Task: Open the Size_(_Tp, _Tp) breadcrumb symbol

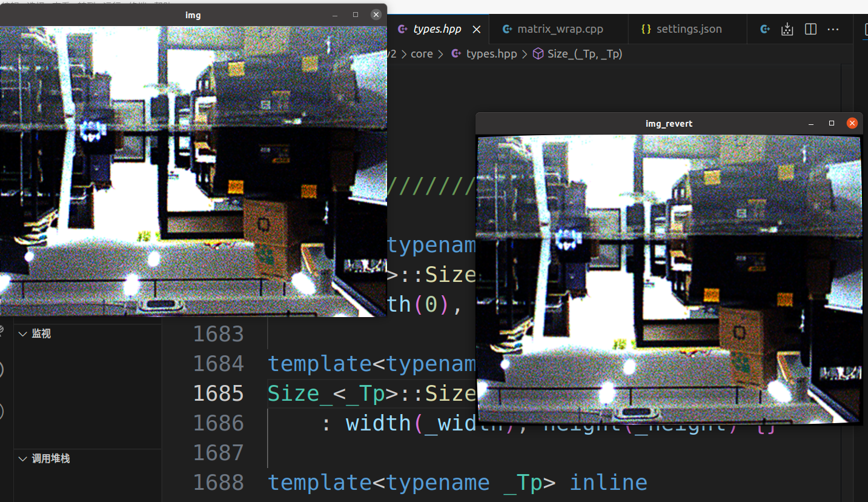Action: click(577, 54)
